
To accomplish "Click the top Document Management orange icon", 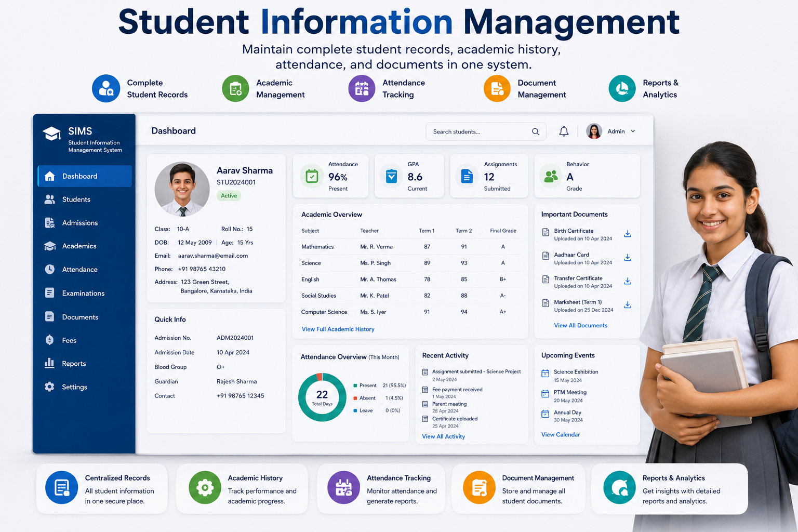I will (497, 88).
